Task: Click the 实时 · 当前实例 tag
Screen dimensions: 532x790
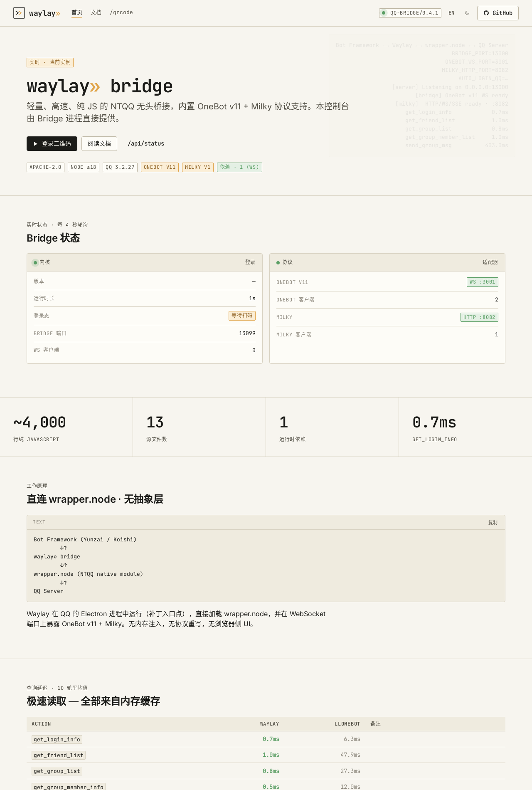Action: point(50,62)
